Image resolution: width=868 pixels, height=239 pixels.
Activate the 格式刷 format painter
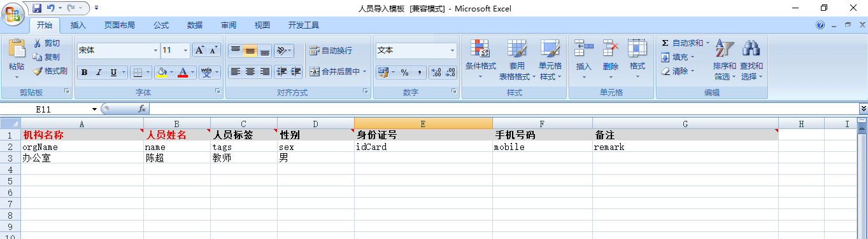coord(50,71)
